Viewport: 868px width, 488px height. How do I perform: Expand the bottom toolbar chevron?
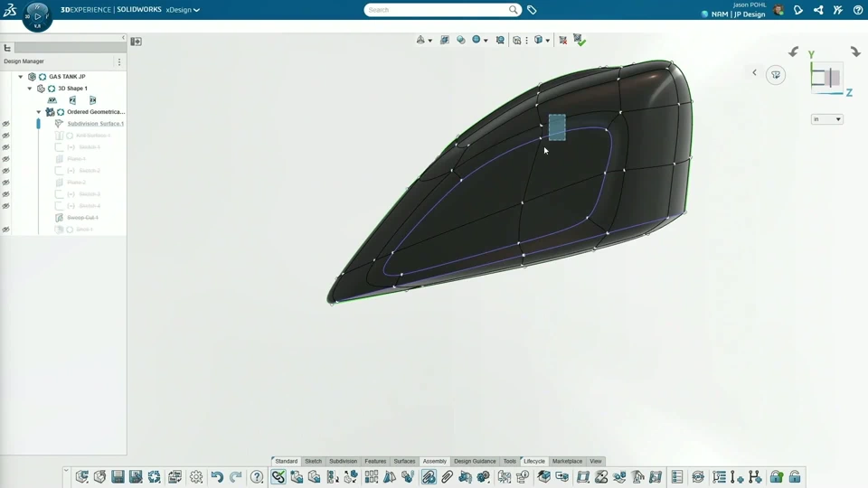[x=66, y=470]
